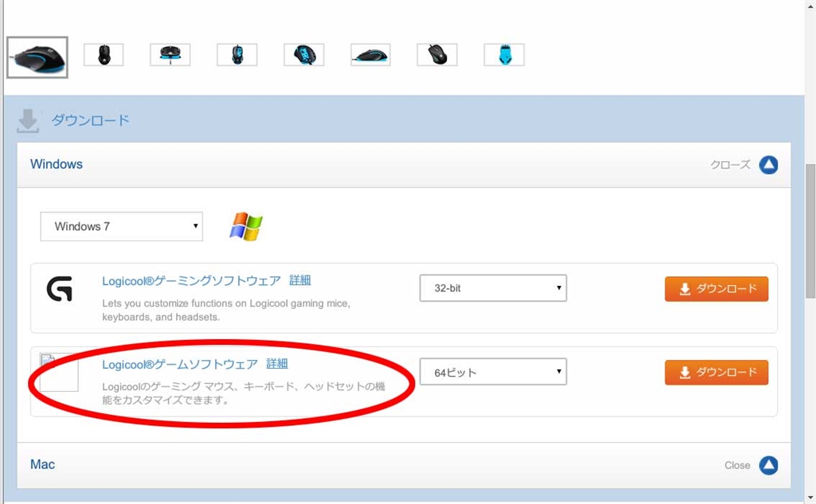The height and width of the screenshot is (504, 816).
Task: Select the large side-view mouse thumbnail
Action: (x=37, y=57)
